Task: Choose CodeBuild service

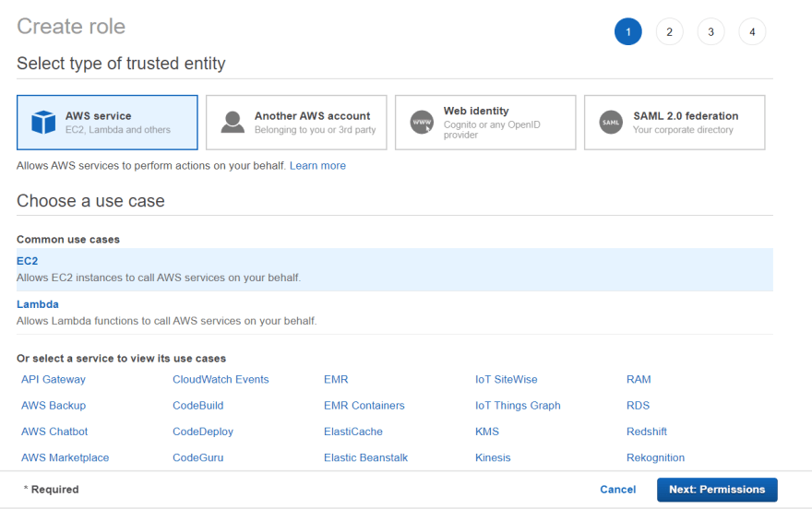Action: click(197, 406)
